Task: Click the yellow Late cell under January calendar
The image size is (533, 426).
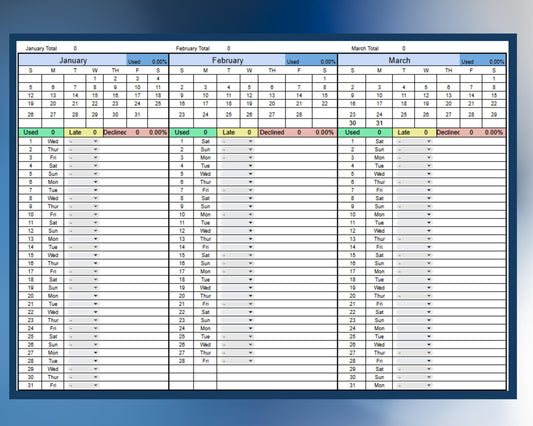Action: [83, 133]
